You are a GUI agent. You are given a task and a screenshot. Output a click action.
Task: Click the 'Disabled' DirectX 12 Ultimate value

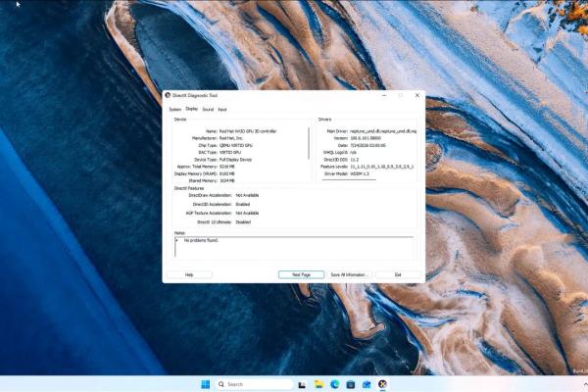[243, 222]
